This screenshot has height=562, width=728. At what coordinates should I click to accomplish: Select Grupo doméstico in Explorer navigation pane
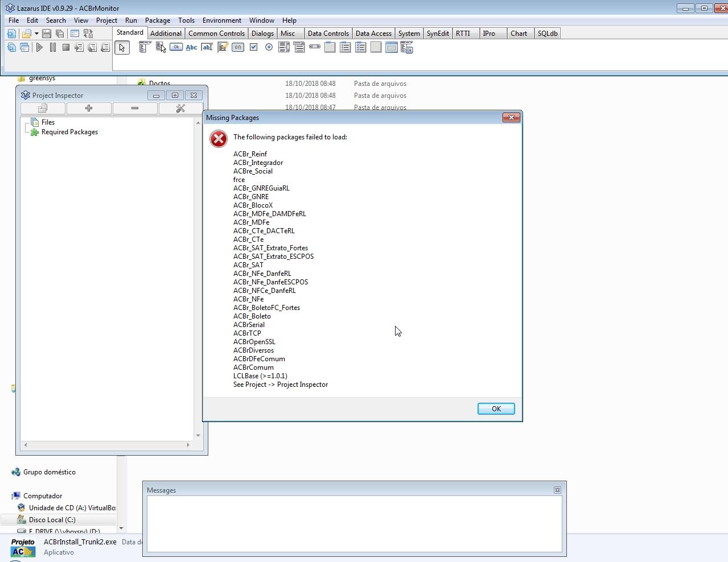[x=49, y=472]
